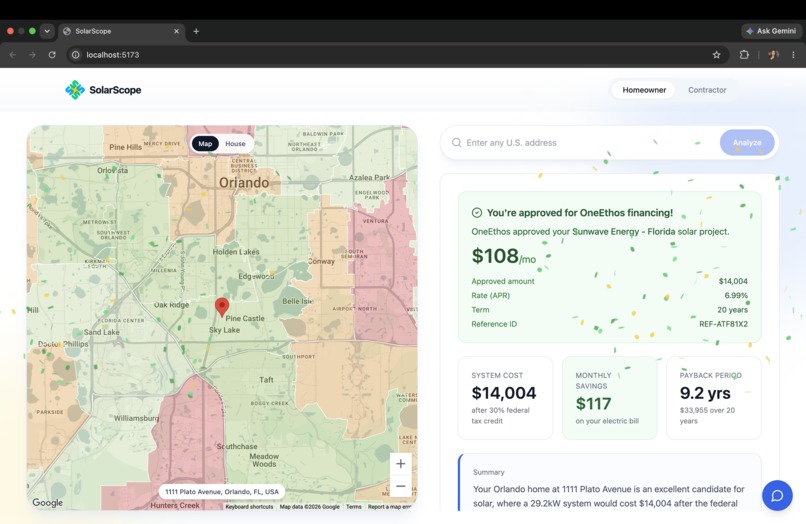Click the red location pin on map
Image resolution: width=806 pixels, height=524 pixels.
coord(222,307)
